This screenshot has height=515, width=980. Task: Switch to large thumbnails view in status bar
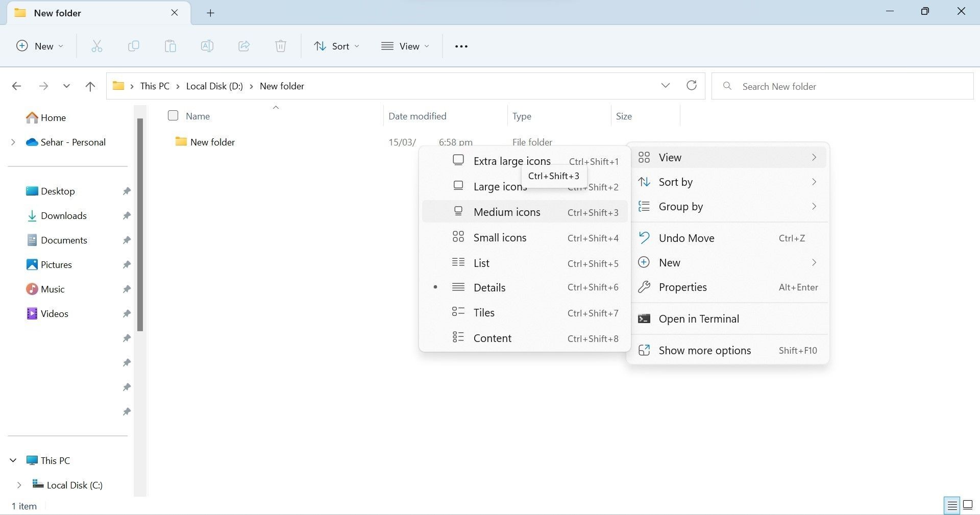tap(968, 505)
